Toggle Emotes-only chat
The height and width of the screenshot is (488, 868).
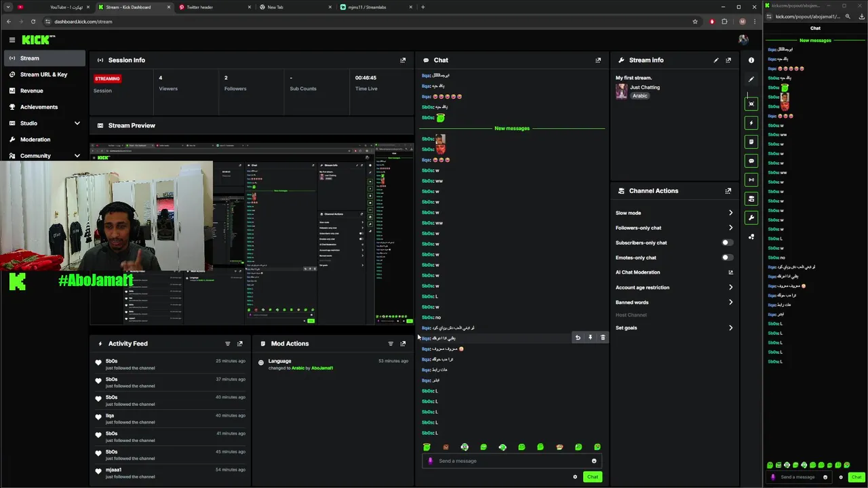click(727, 258)
